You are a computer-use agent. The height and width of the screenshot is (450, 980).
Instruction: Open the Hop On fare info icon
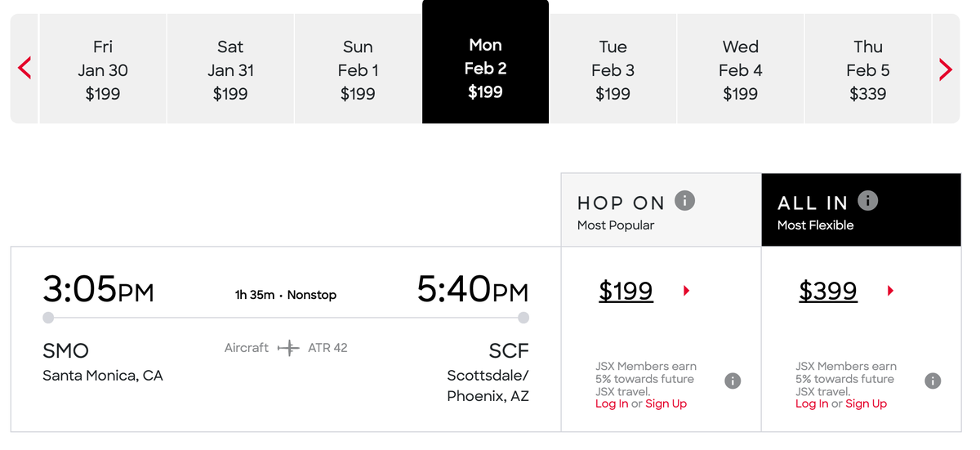685,200
